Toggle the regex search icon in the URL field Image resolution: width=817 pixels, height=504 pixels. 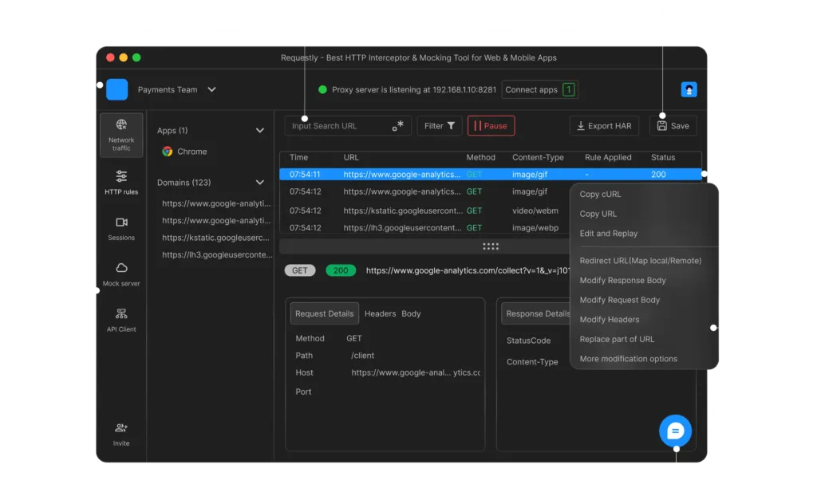coord(397,126)
